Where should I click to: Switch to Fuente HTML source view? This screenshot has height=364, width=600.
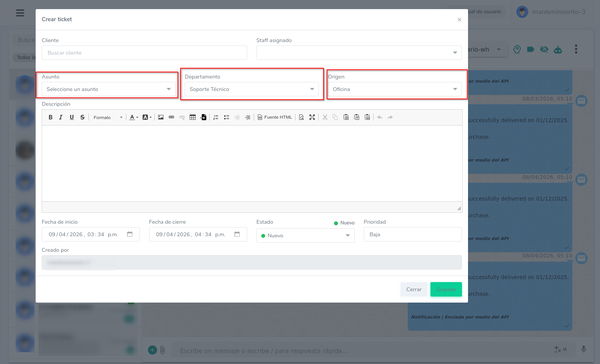[275, 118]
